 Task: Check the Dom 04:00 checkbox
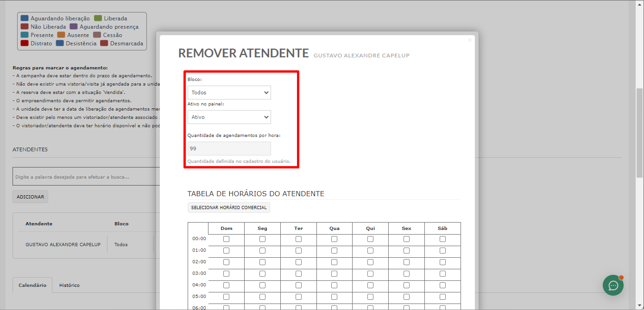pos(226,285)
